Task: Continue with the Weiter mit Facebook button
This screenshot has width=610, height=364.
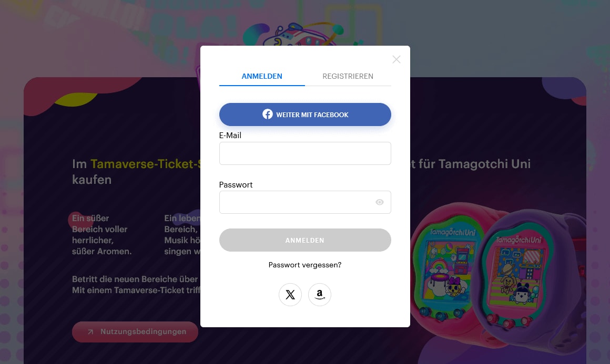Action: 305,115
